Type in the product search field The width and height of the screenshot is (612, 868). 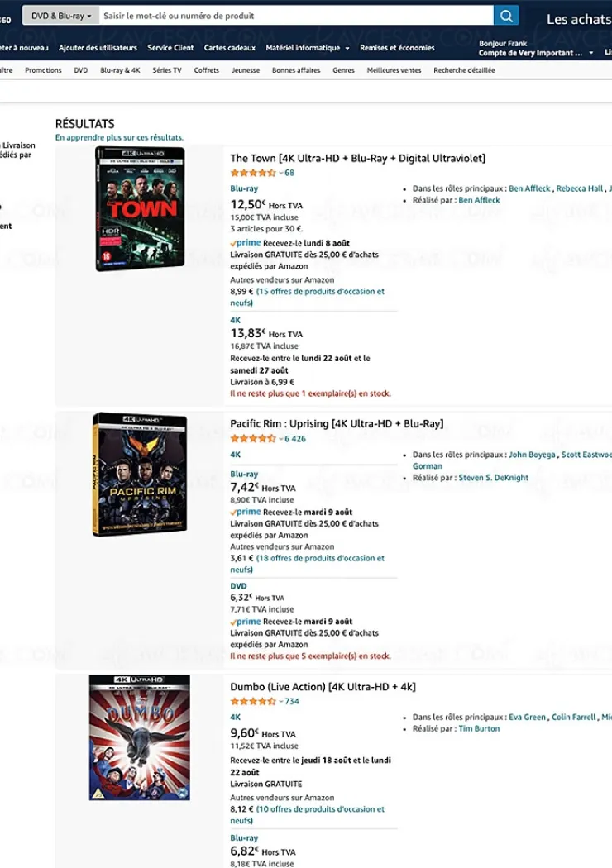[x=295, y=16]
